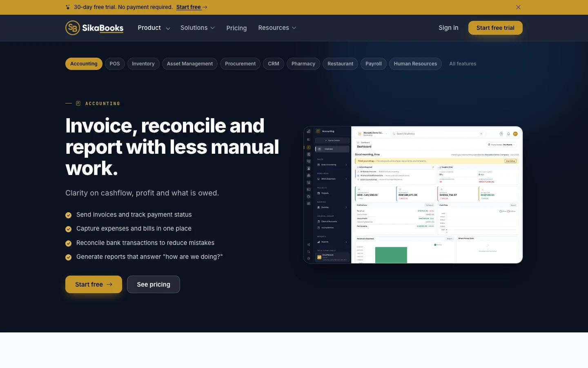Viewport: 588px width, 368px height.
Task: Click the 'Send invoices and track payment status' text
Action: pyautogui.click(x=134, y=215)
